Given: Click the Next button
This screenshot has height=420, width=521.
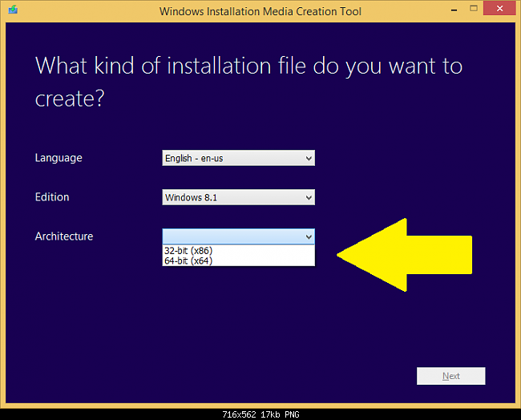Looking at the screenshot, I should tap(451, 376).
